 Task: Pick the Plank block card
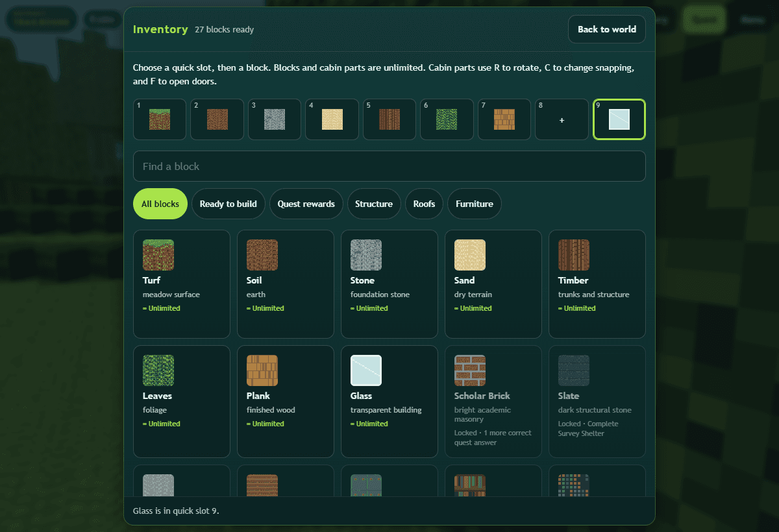click(x=286, y=402)
